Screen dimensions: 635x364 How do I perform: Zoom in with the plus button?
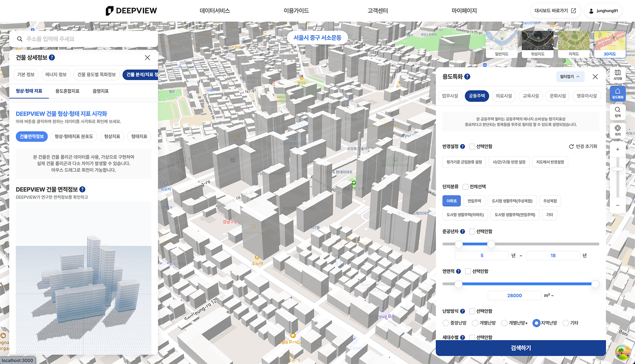pyautogui.click(x=618, y=149)
